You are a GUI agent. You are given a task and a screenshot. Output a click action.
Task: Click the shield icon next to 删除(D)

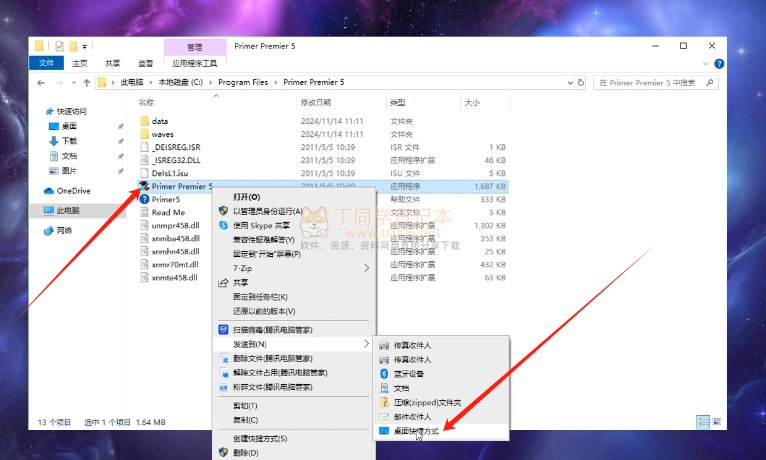[x=223, y=452]
